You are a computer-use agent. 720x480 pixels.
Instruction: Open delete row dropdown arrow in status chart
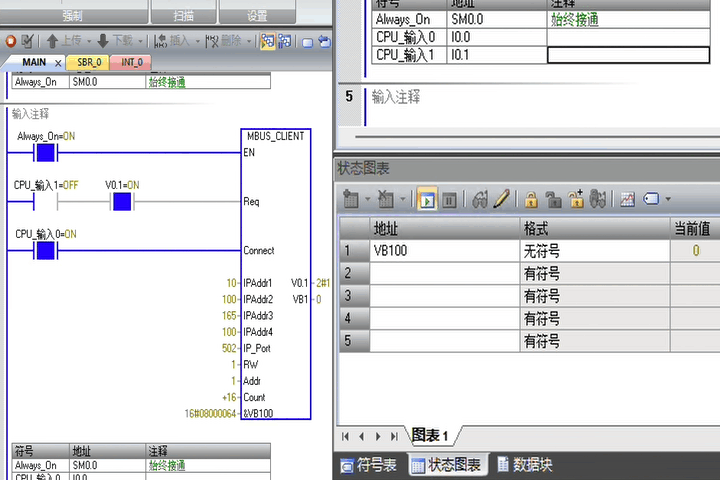tap(402, 199)
